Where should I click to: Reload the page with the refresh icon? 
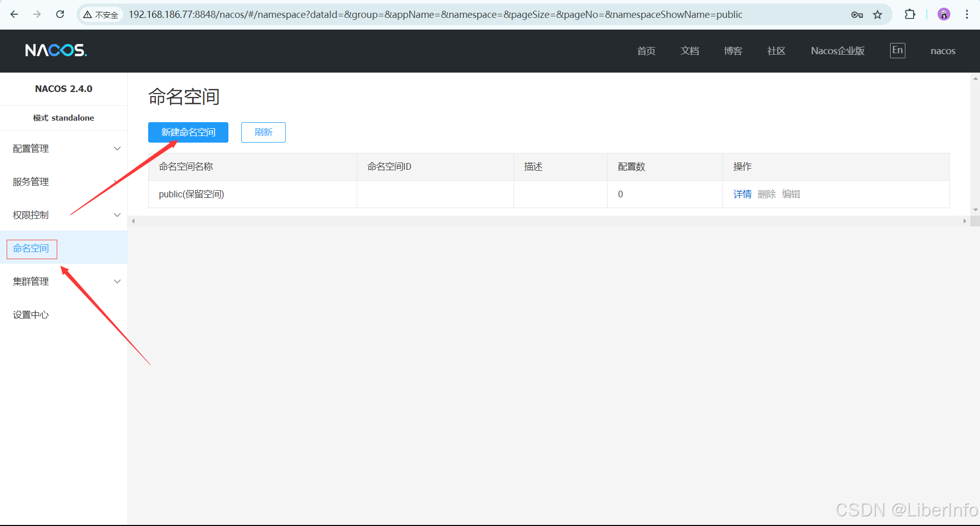pos(60,14)
